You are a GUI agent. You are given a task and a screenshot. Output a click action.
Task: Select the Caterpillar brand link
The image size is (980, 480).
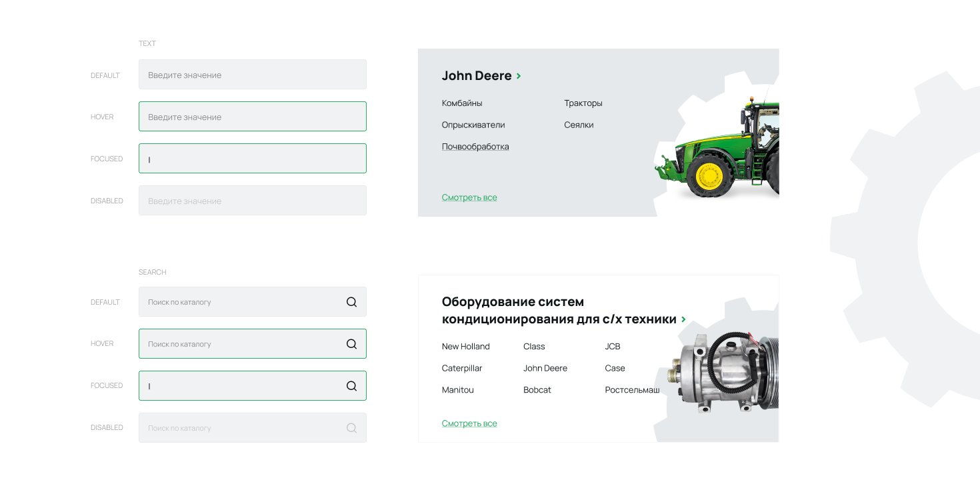462,368
